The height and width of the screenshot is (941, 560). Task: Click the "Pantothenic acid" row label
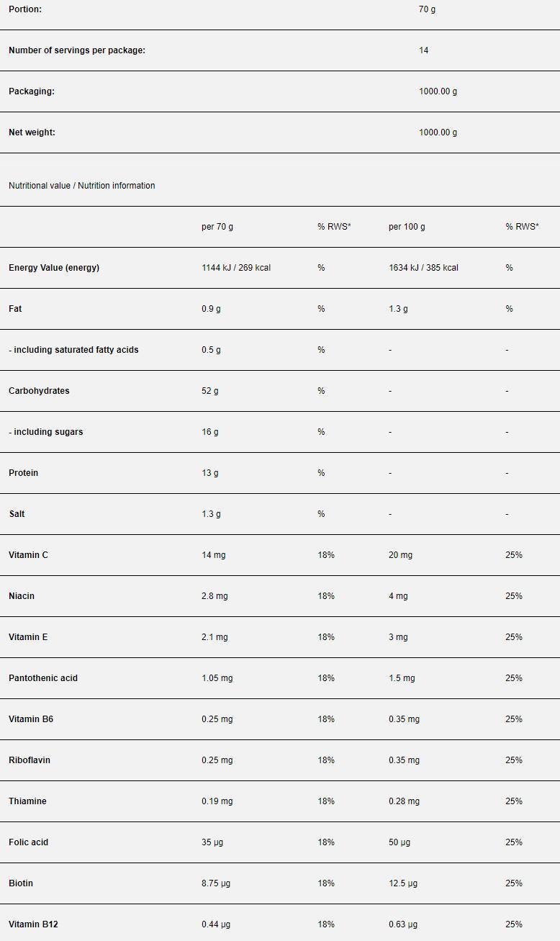(43, 678)
